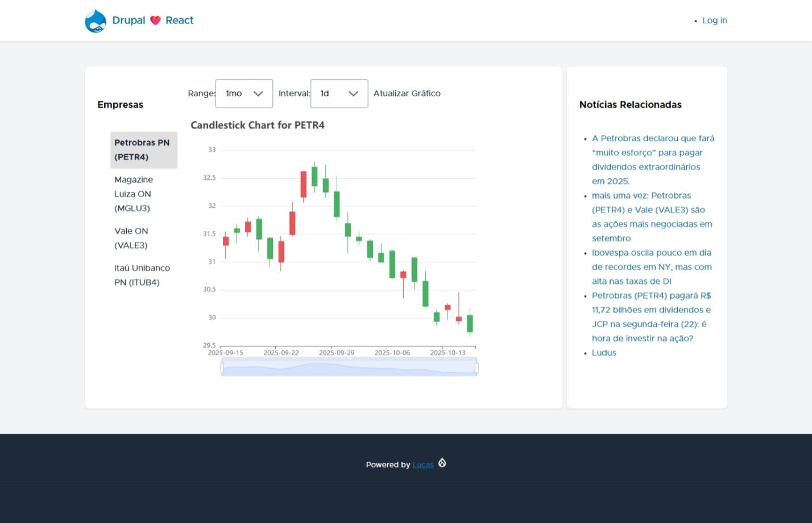
Task: Click the last green candlestick on the chart
Action: tap(470, 323)
